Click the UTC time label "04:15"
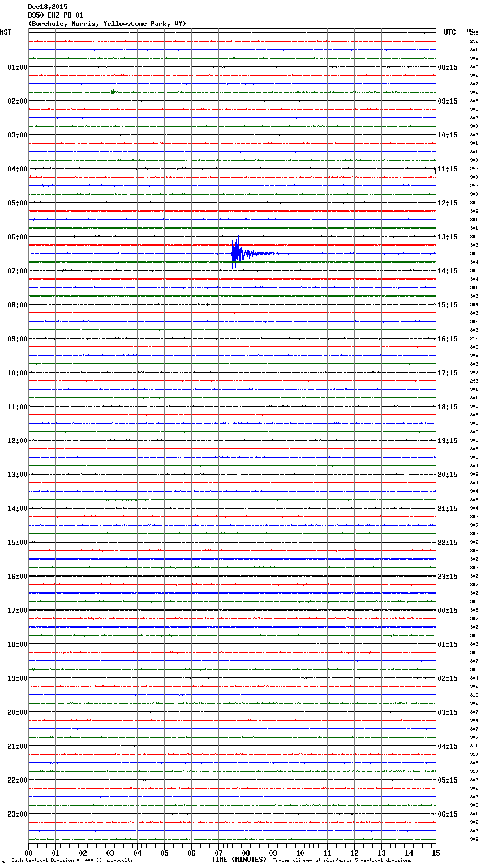 pyautogui.click(x=448, y=746)
